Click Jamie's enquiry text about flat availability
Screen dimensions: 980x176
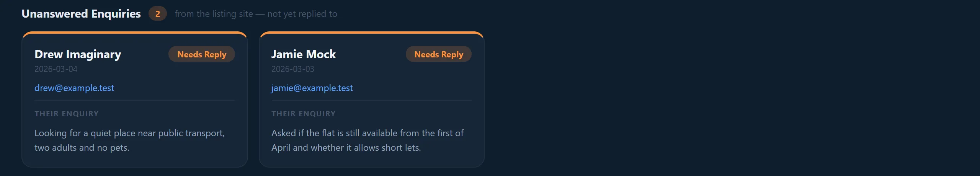(x=367, y=140)
